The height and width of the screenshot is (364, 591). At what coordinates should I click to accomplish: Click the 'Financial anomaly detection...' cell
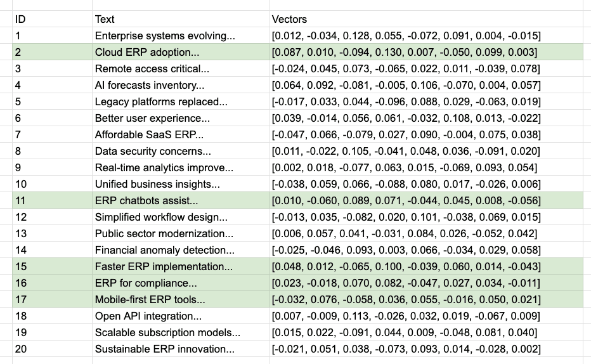165,250
